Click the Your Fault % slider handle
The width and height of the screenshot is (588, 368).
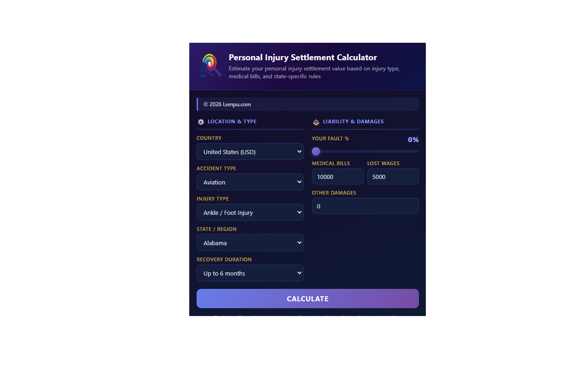click(316, 151)
